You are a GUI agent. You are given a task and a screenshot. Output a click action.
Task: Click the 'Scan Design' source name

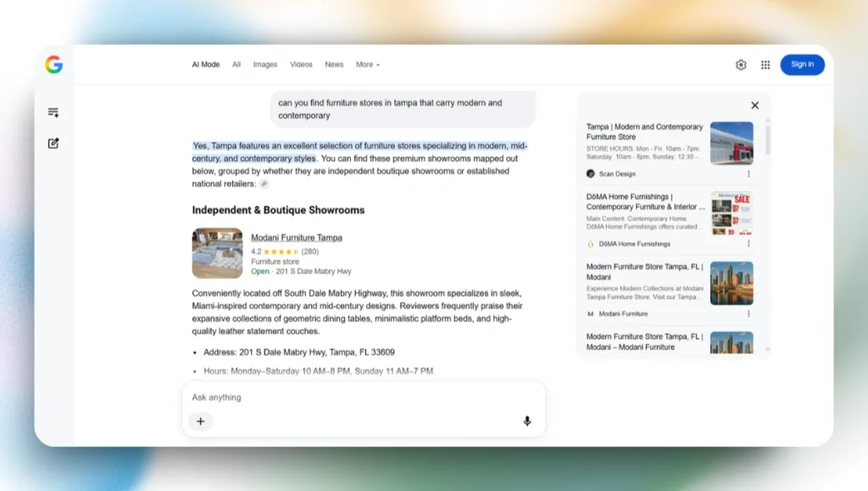[617, 174]
